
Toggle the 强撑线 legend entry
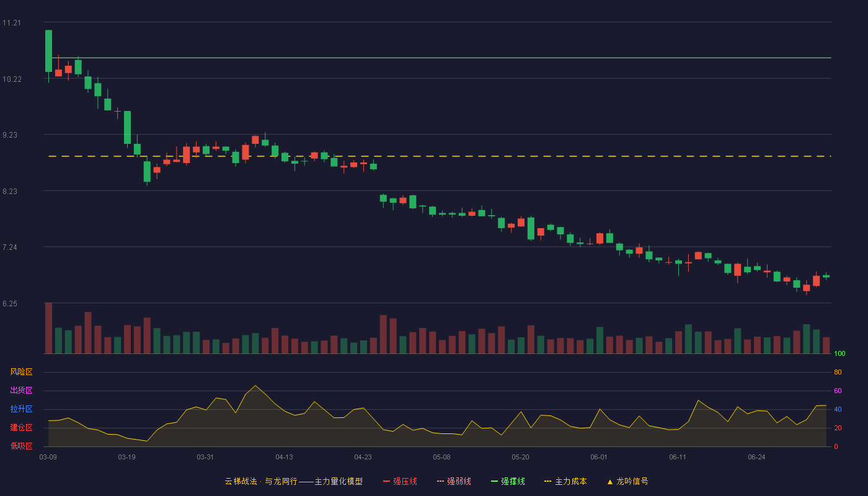508,481
